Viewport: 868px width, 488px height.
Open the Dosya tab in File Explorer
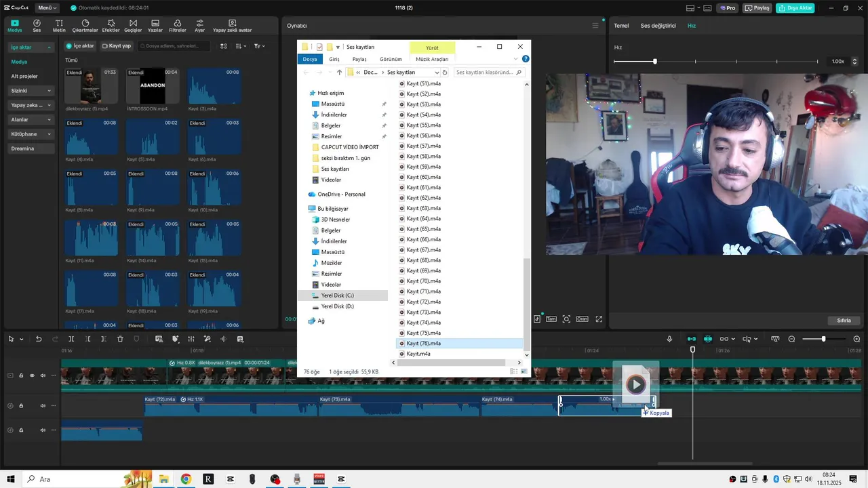(x=310, y=59)
